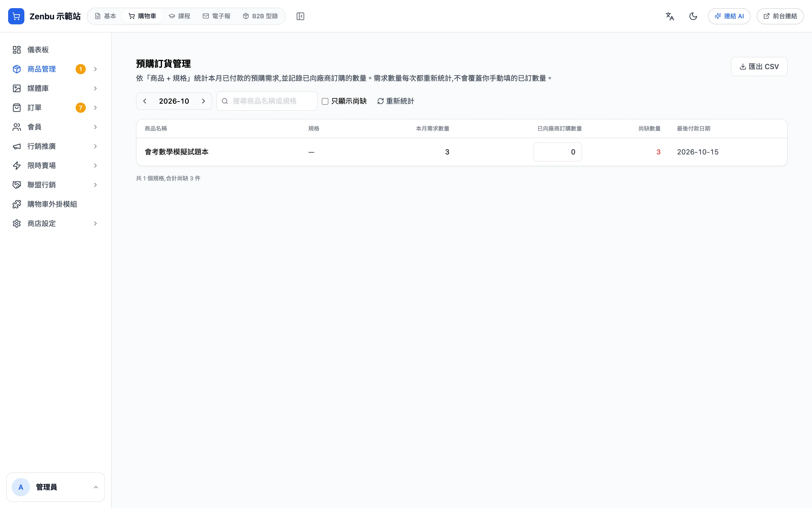Click the 商店設定 gear icon
The height and width of the screenshot is (508, 812).
point(17,224)
